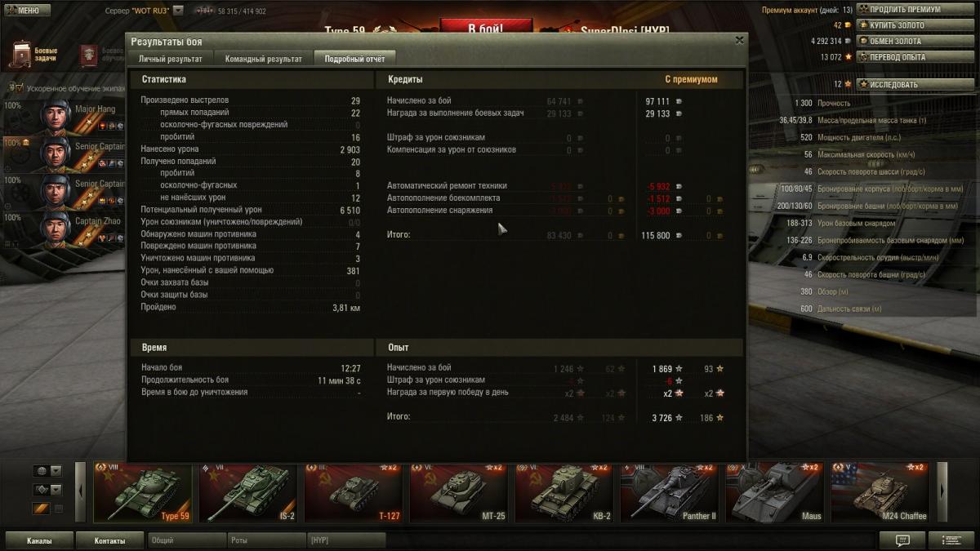The image size is (980, 551).
Task: Select the Maus tank in carousel
Action: point(775,492)
